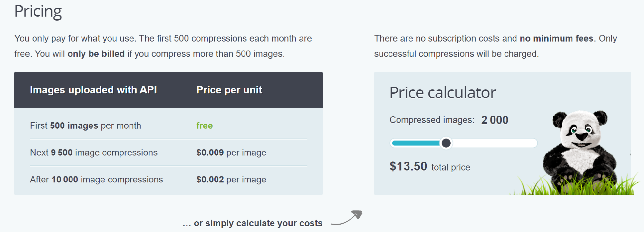This screenshot has height=232, width=644.
Task: Click the bold no minimum fees text
Action: tap(556, 38)
